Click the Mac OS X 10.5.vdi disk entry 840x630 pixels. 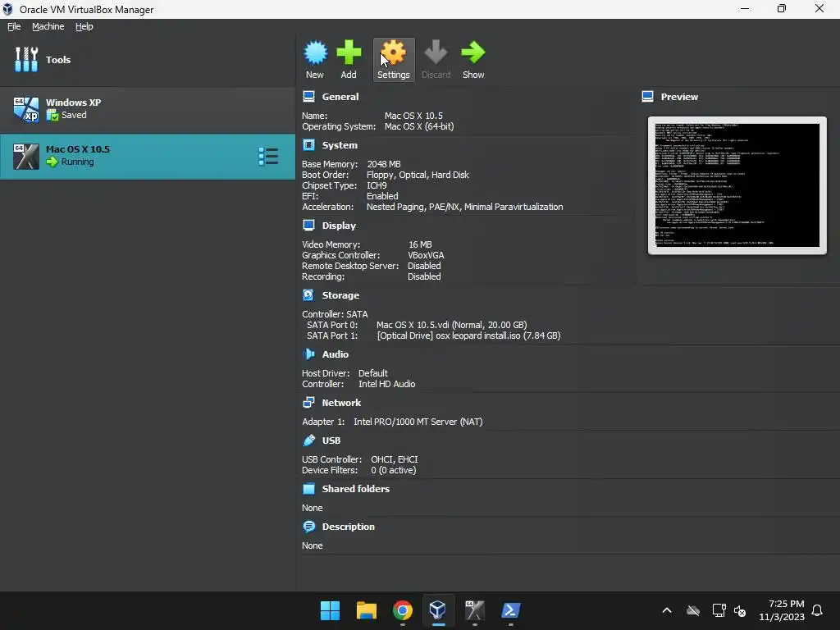(452, 325)
